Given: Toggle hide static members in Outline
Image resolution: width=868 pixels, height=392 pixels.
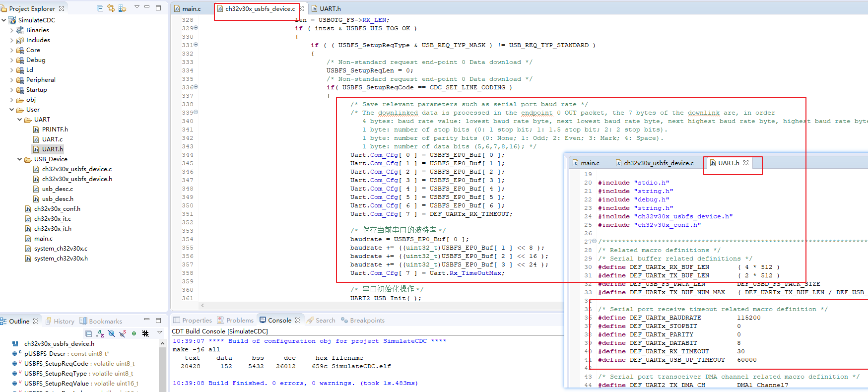Looking at the screenshot, I should pos(123,333).
